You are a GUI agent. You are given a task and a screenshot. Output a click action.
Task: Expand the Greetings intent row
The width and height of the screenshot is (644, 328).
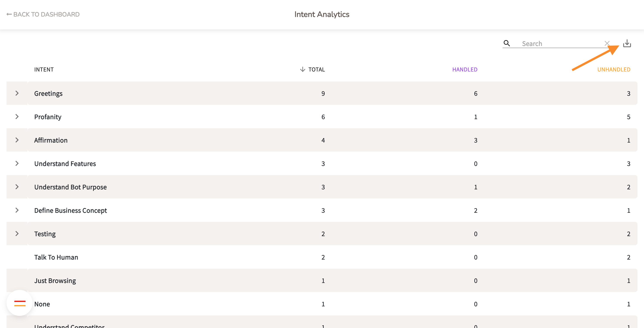17,93
